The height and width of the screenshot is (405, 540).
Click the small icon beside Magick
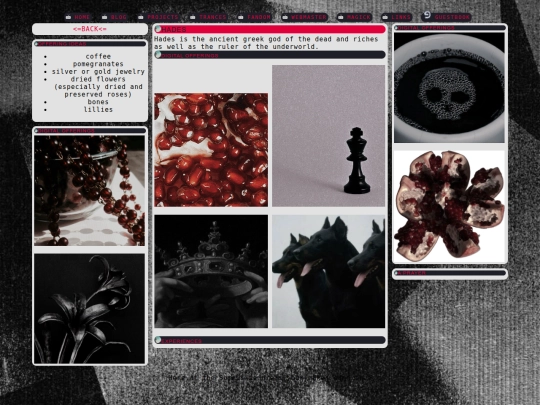coord(341,17)
